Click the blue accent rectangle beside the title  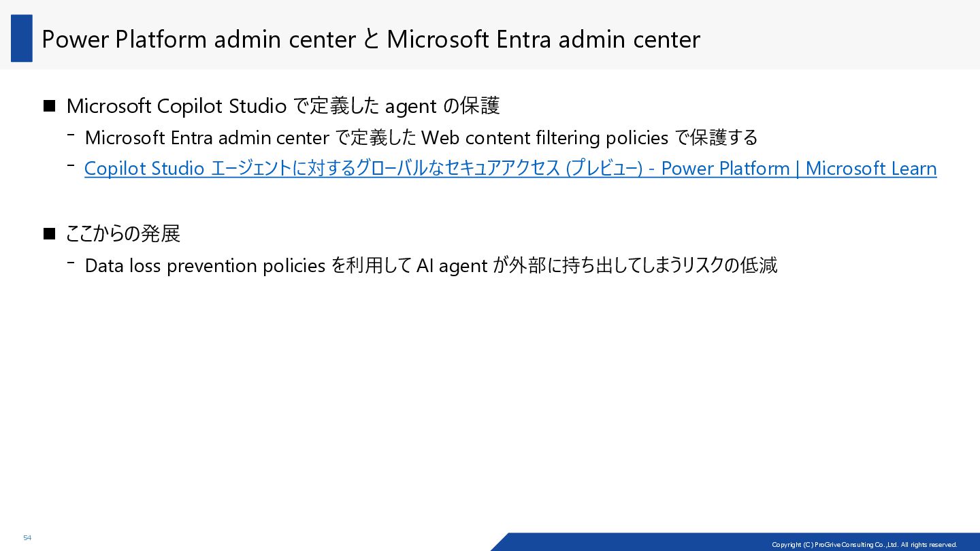coord(22,38)
